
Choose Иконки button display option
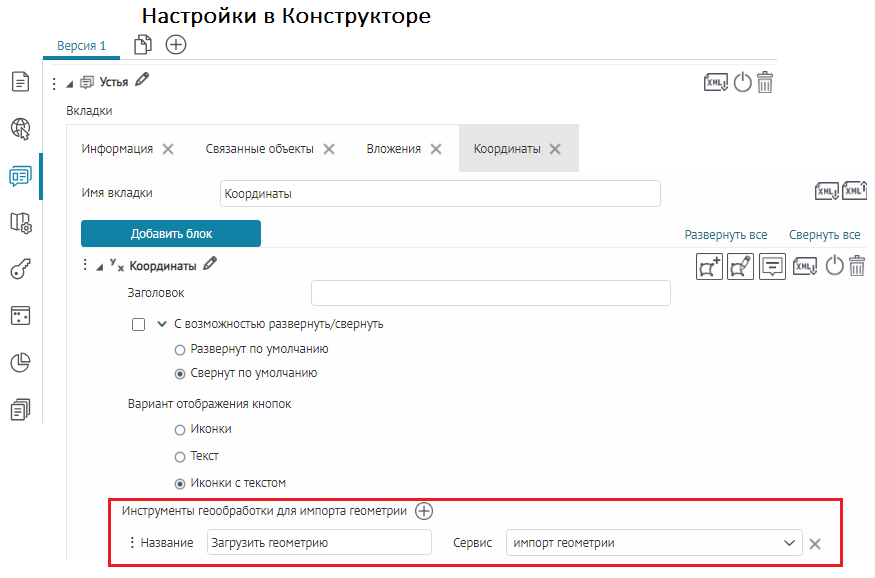(x=180, y=429)
